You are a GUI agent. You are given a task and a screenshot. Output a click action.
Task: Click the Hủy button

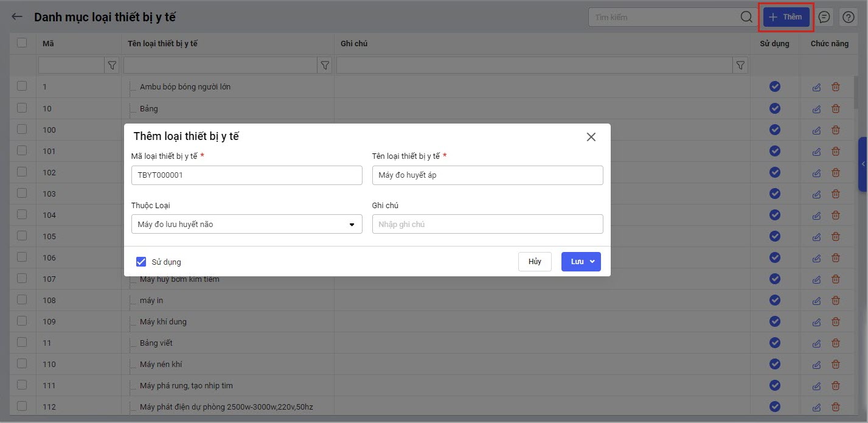tap(535, 262)
